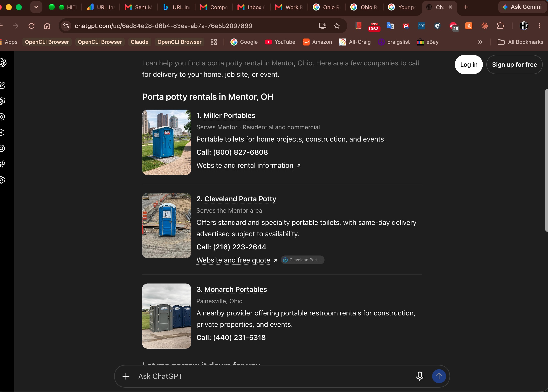Click the address bar URL
The image size is (548, 392).
[163, 26]
